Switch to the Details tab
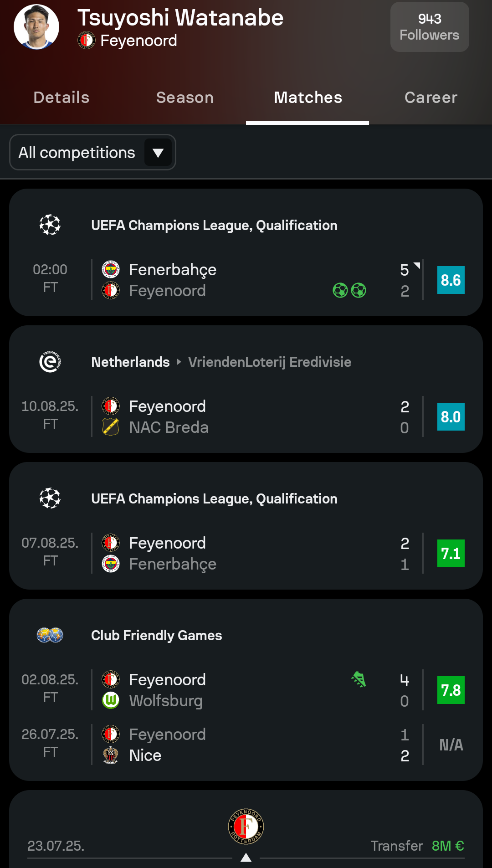The width and height of the screenshot is (492, 868). (x=61, y=98)
